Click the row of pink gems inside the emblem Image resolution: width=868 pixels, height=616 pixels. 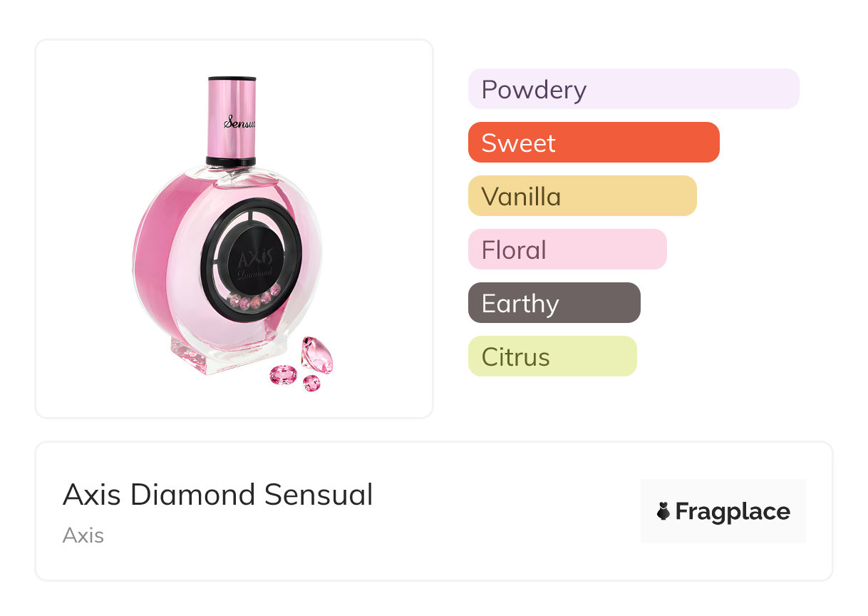pyautogui.click(x=257, y=298)
